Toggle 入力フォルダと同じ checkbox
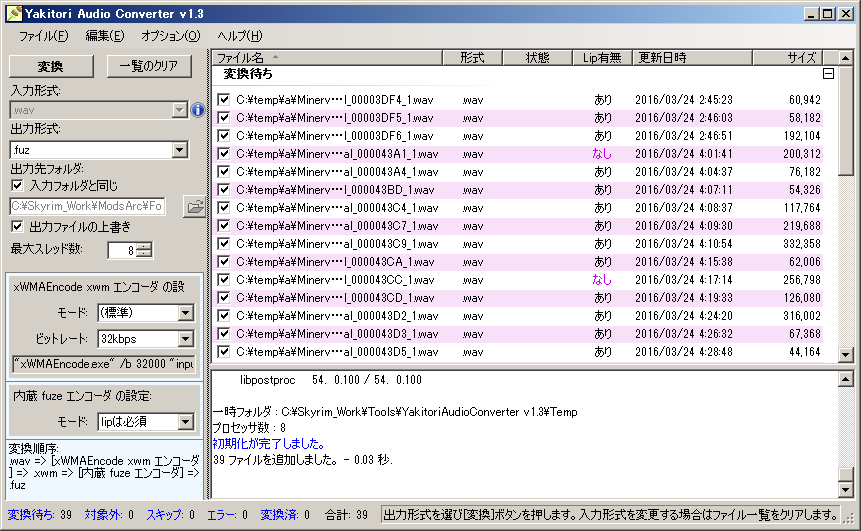 click(x=18, y=186)
